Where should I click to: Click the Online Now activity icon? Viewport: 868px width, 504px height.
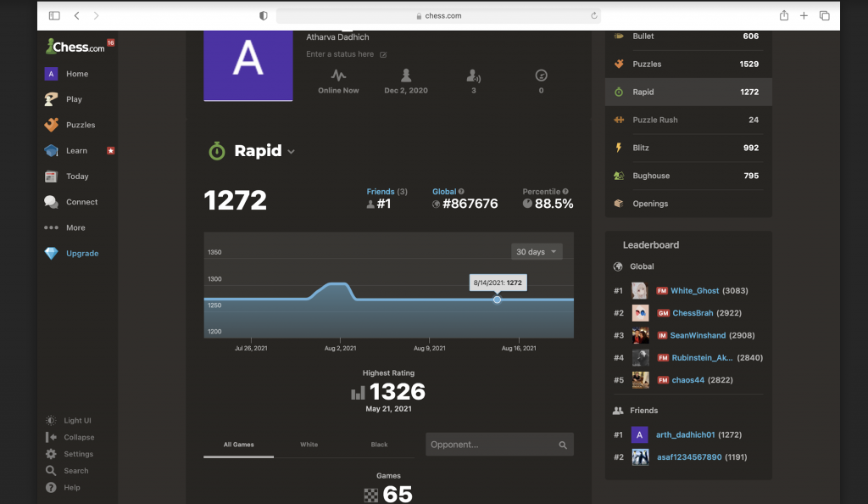pos(338,75)
